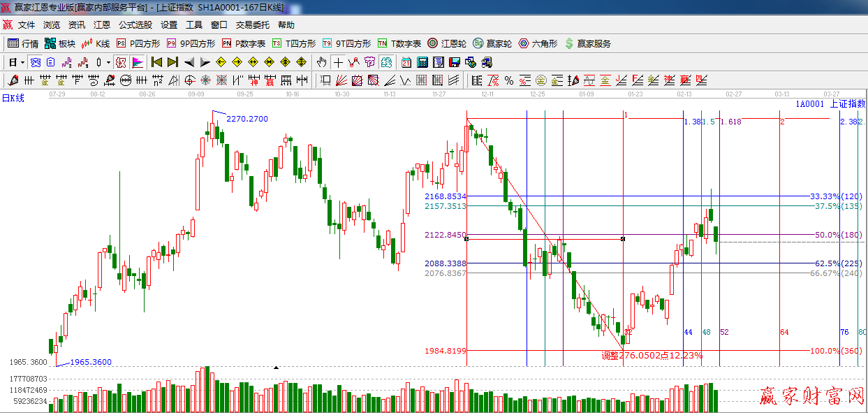
Task: Click the 赢家服务 service button
Action: click(x=587, y=43)
